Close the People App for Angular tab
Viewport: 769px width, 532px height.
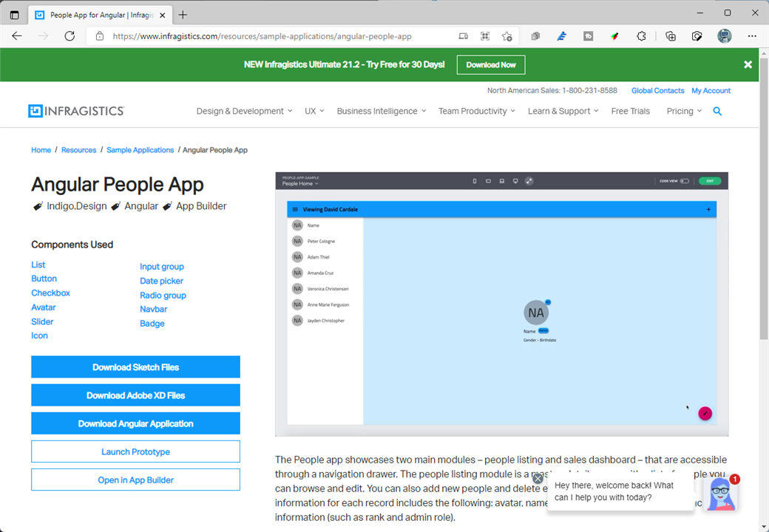point(163,16)
